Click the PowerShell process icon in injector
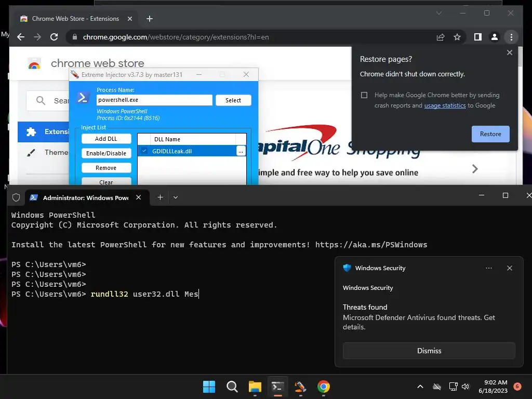This screenshot has width=532, height=399. pyautogui.click(x=83, y=98)
